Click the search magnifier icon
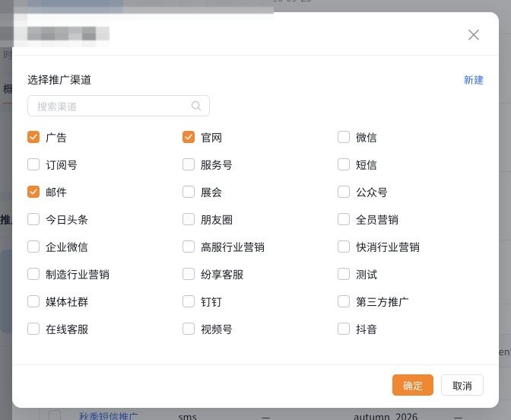The width and height of the screenshot is (511, 420). pos(196,106)
